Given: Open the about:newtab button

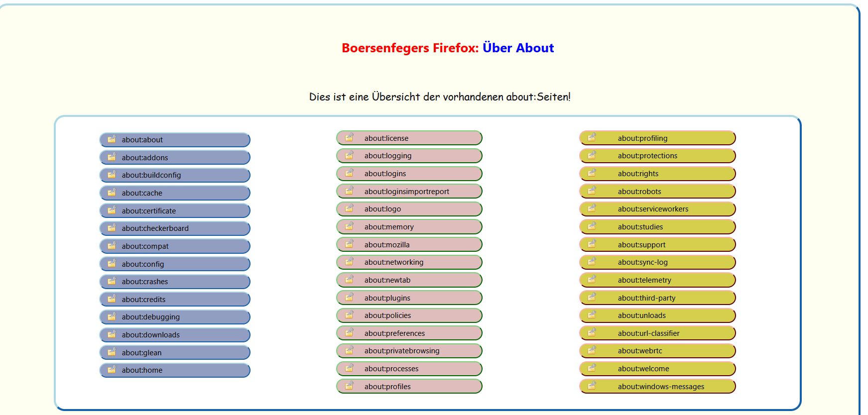Looking at the screenshot, I should point(409,280).
